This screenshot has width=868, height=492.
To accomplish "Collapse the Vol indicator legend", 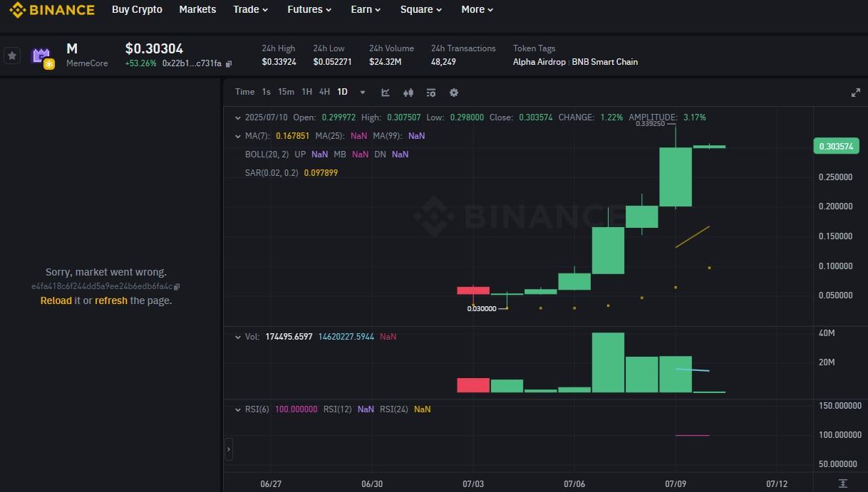I will (238, 337).
